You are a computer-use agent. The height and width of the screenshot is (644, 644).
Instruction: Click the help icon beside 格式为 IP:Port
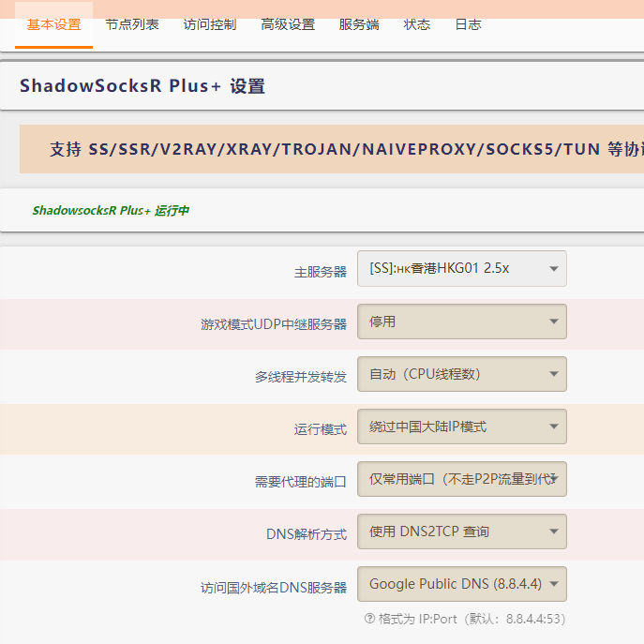[x=369, y=619]
